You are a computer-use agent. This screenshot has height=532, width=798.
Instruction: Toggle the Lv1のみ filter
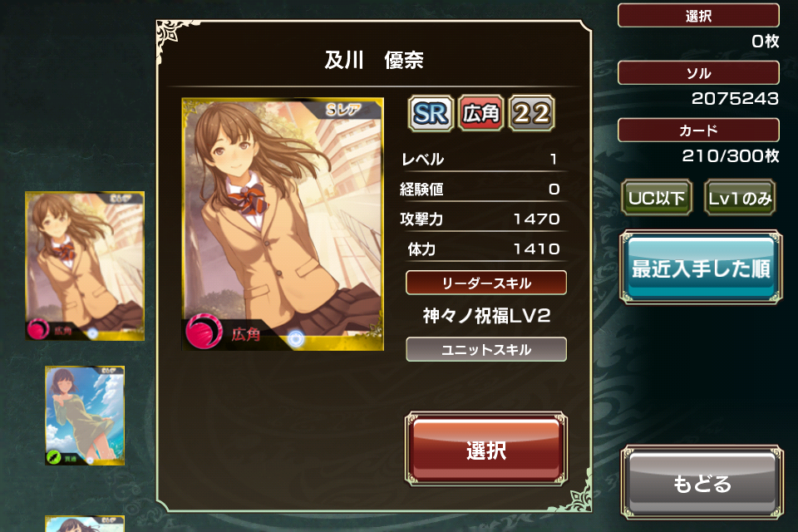740,198
